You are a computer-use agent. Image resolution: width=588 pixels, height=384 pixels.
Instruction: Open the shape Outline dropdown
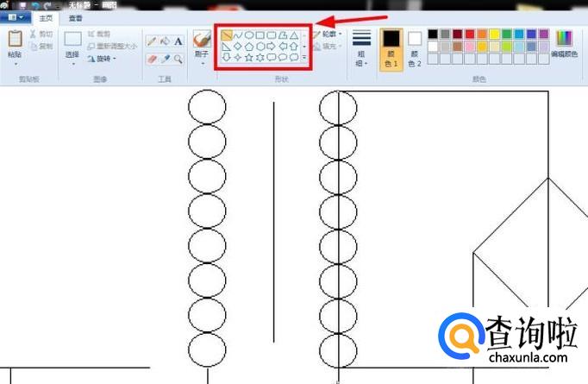point(328,35)
